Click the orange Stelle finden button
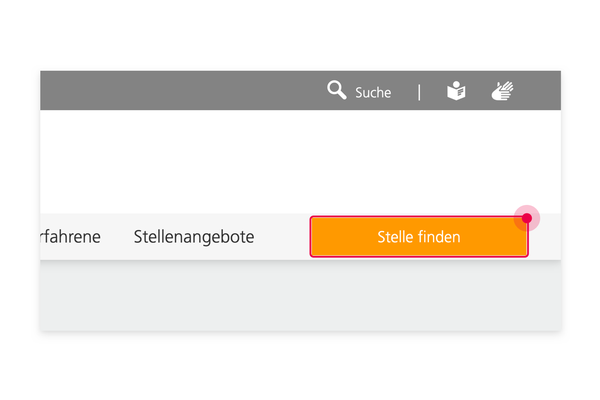This screenshot has height=400, width=600. [419, 237]
